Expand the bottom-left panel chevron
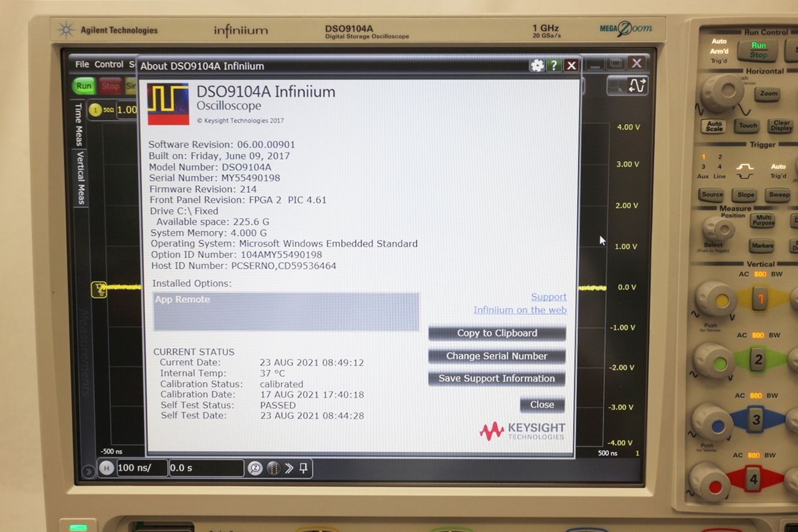 (88, 472)
